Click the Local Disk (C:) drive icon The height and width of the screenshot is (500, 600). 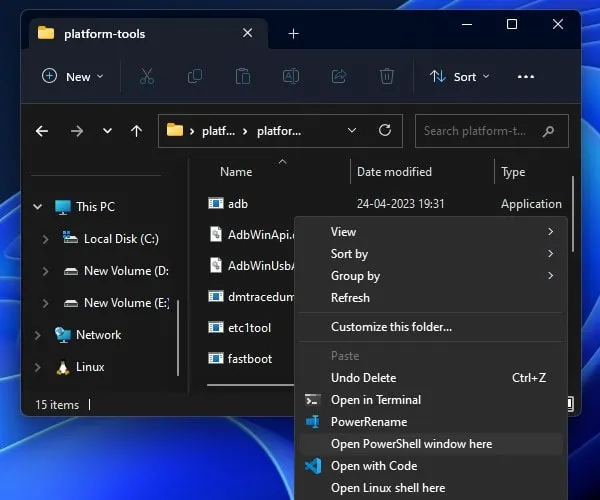point(70,238)
